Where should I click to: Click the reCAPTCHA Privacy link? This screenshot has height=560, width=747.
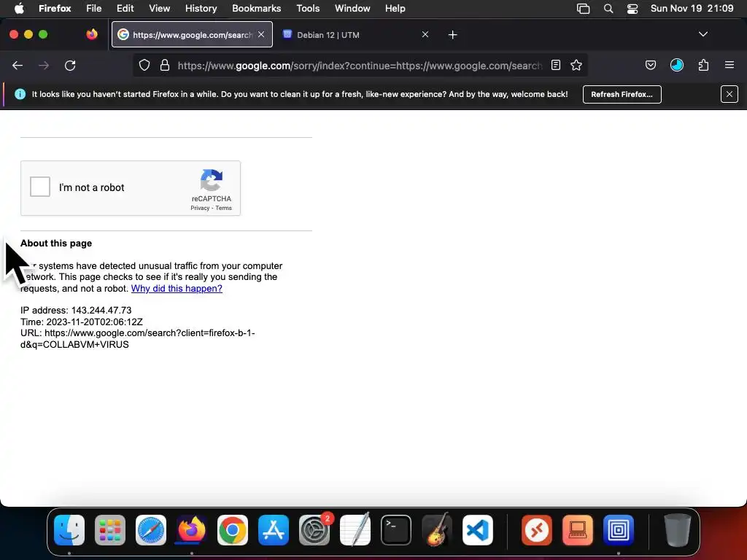[x=200, y=208]
